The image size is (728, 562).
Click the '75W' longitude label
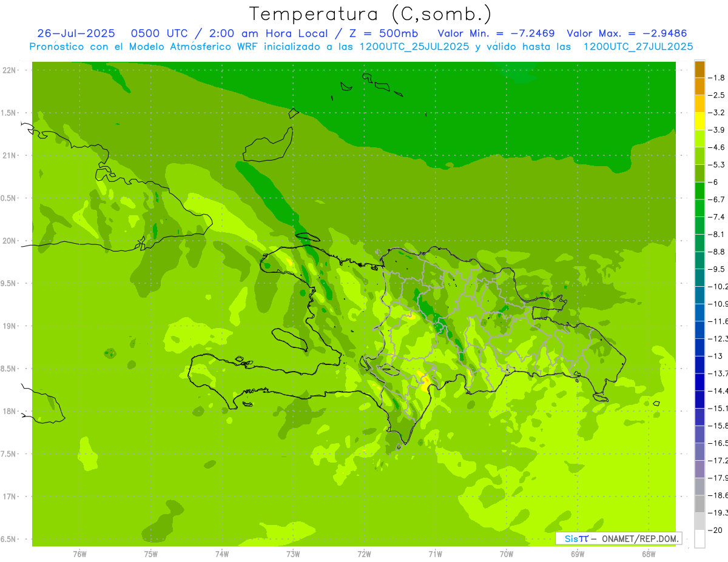[x=151, y=554]
